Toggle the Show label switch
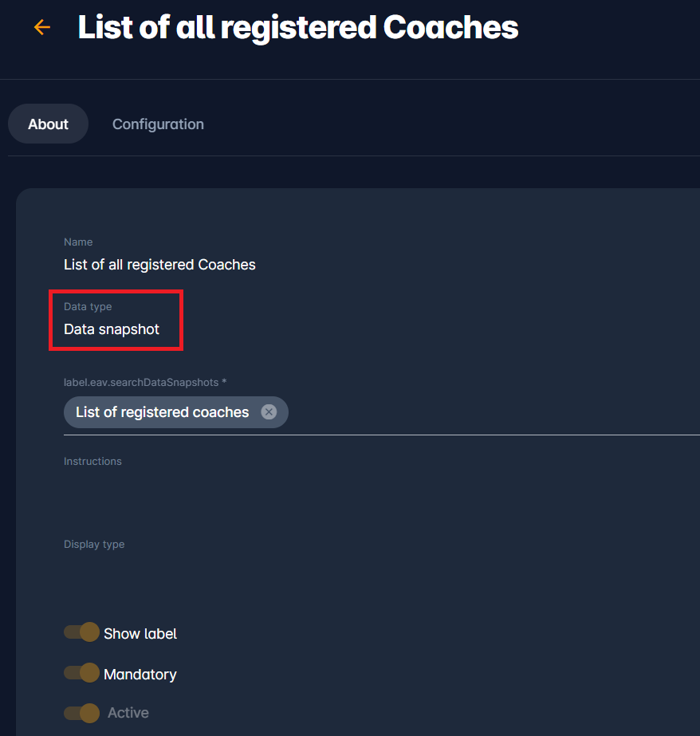The image size is (700, 736). pos(81,632)
